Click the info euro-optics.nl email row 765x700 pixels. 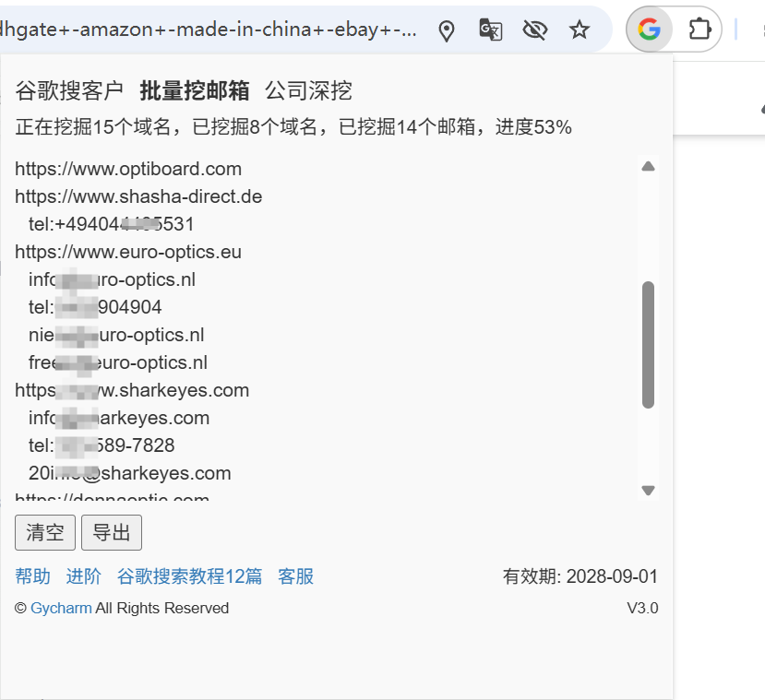click(112, 279)
